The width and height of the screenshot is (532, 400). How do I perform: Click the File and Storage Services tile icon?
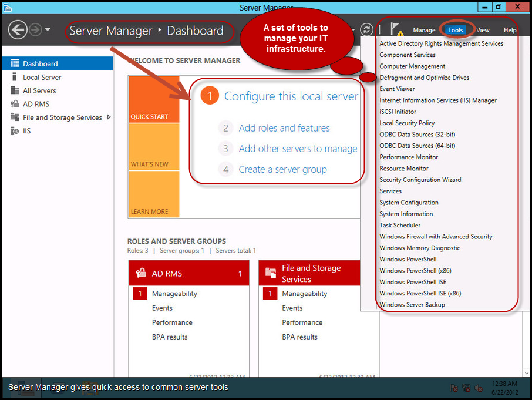271,273
